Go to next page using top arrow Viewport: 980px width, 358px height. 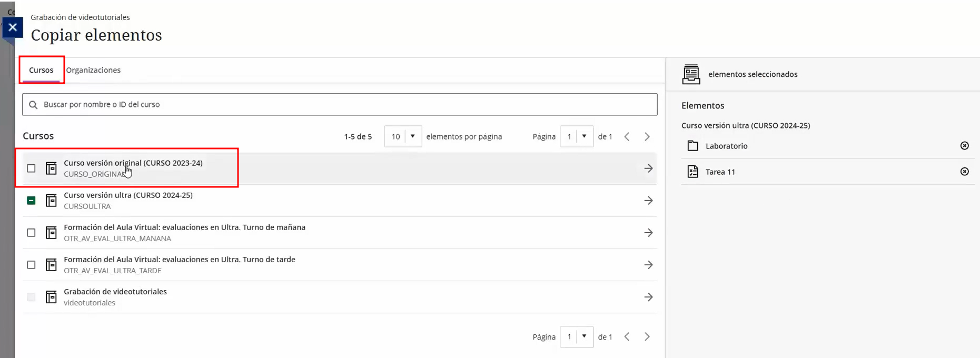click(647, 137)
